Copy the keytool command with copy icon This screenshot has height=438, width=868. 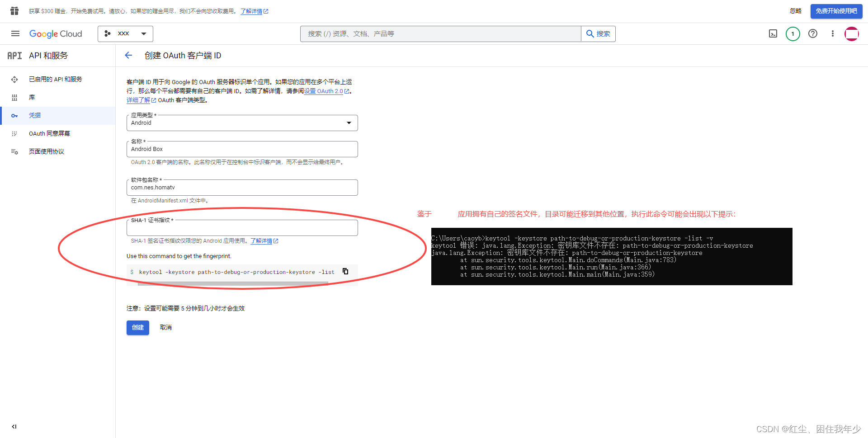345,271
